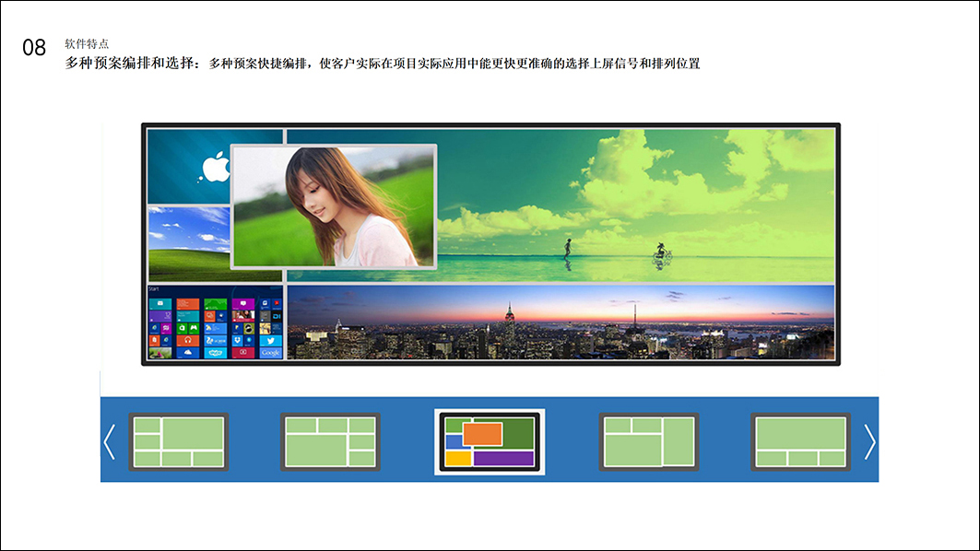Click the orange headphones music tile
The image size is (980, 551).
coord(187,340)
